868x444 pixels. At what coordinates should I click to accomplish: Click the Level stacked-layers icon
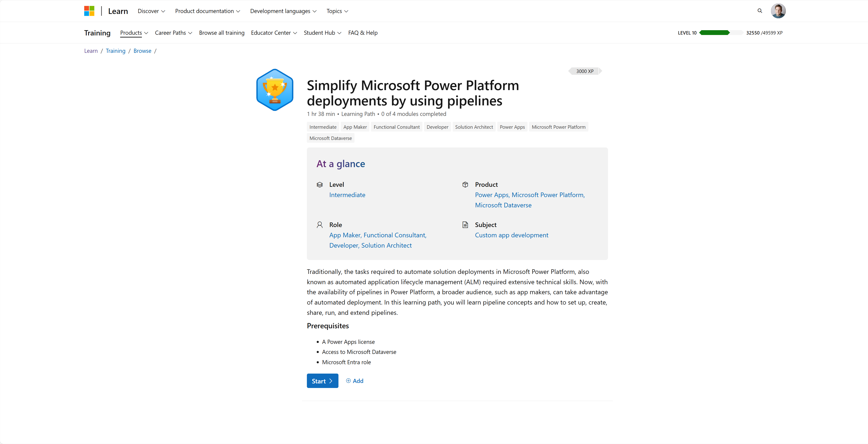coord(319,185)
